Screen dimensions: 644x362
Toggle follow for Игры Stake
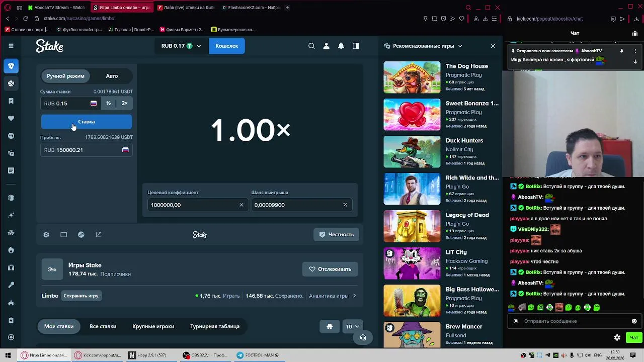pos(330,269)
